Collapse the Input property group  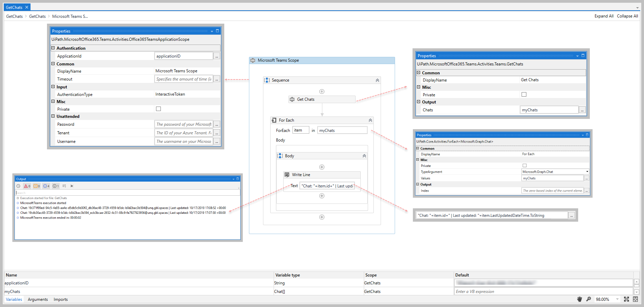coord(53,87)
